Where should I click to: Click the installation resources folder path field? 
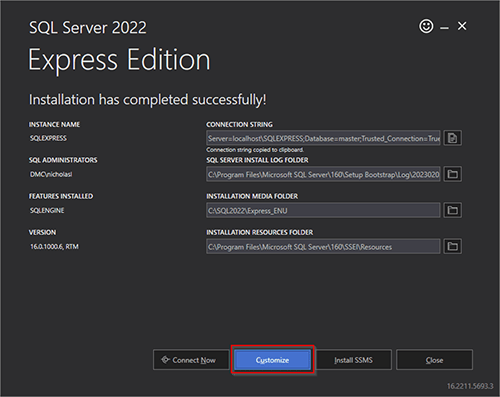point(323,246)
